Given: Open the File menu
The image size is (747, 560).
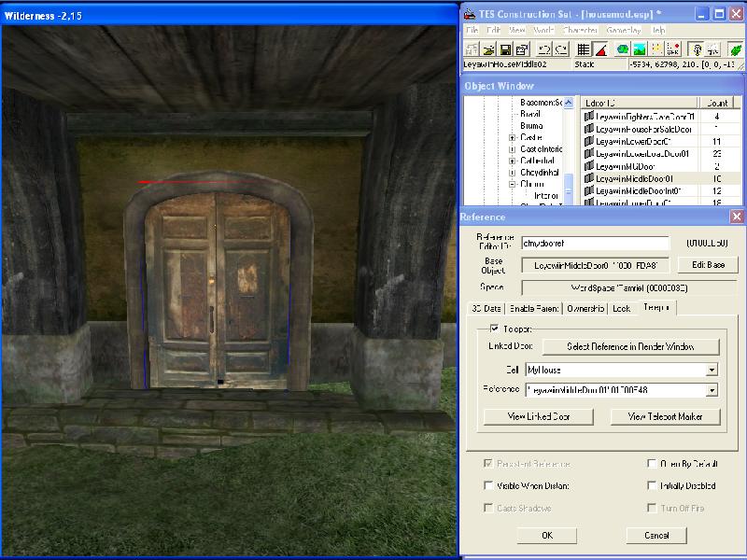Looking at the screenshot, I should point(472,30).
